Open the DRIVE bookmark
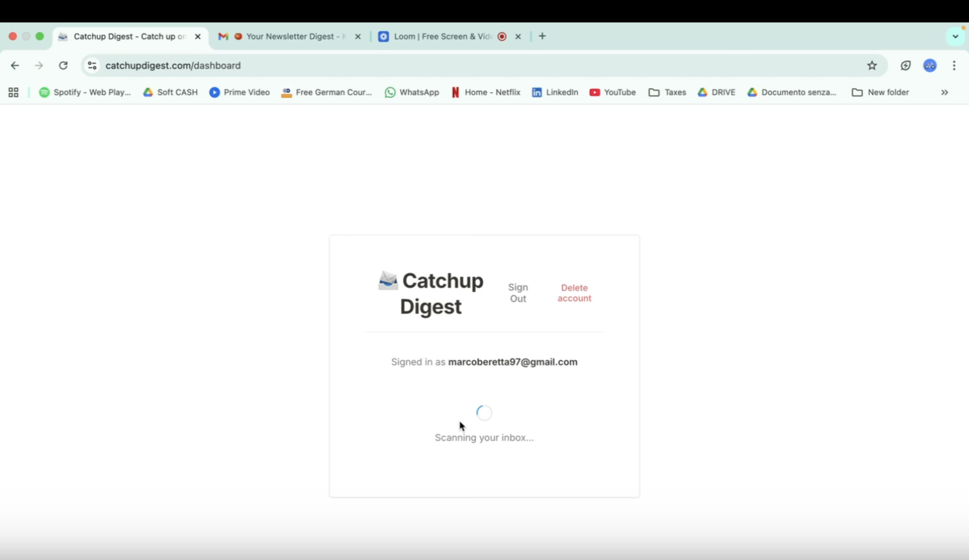This screenshot has width=969, height=560. tap(716, 92)
